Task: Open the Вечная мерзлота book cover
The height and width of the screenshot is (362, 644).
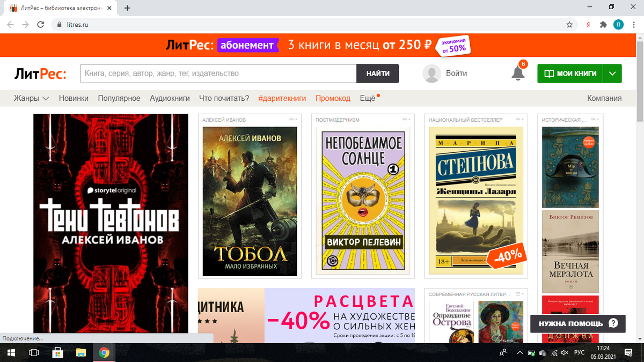Action: coord(570,251)
